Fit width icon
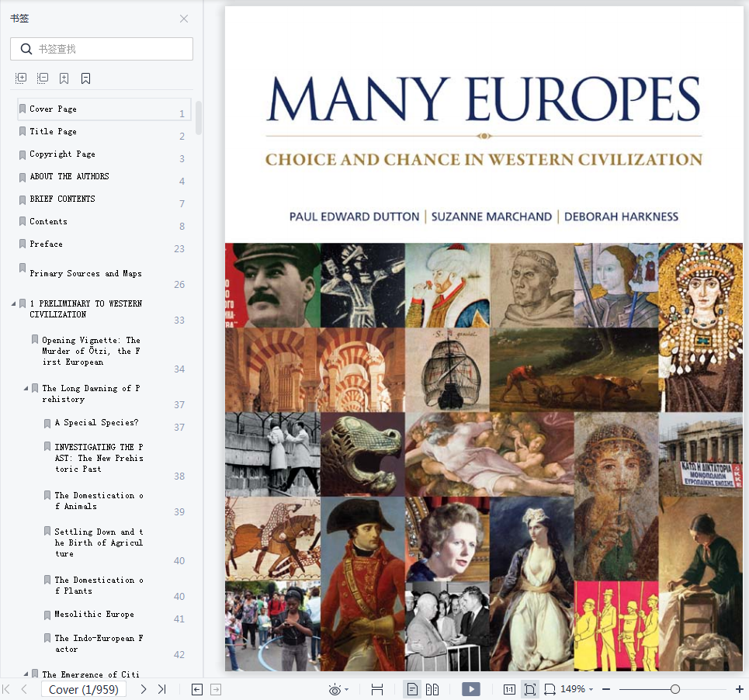Viewport: 749px width, 700px height. (550, 689)
